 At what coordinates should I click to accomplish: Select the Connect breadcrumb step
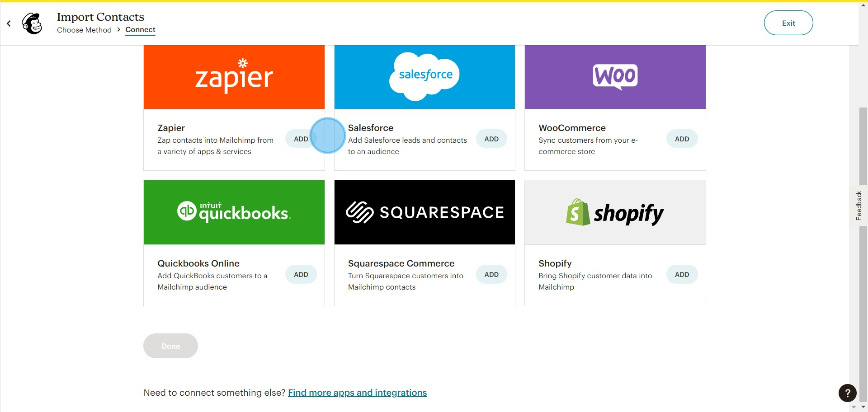[140, 30]
